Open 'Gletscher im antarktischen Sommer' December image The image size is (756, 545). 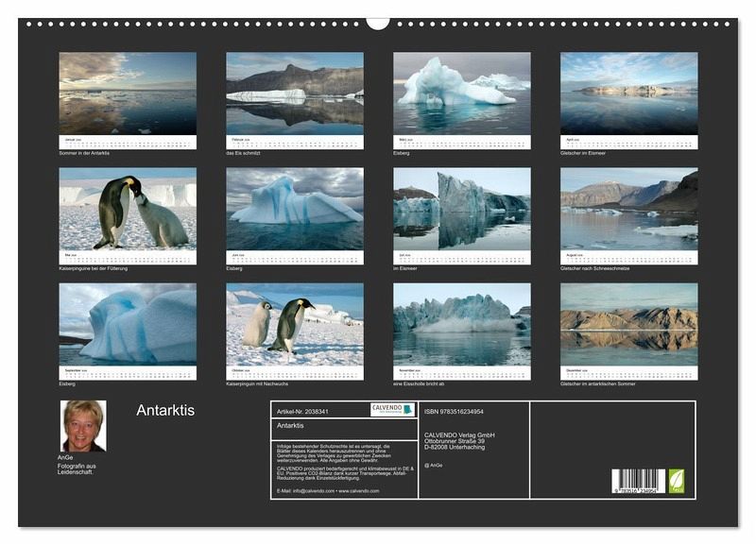[x=628, y=325]
